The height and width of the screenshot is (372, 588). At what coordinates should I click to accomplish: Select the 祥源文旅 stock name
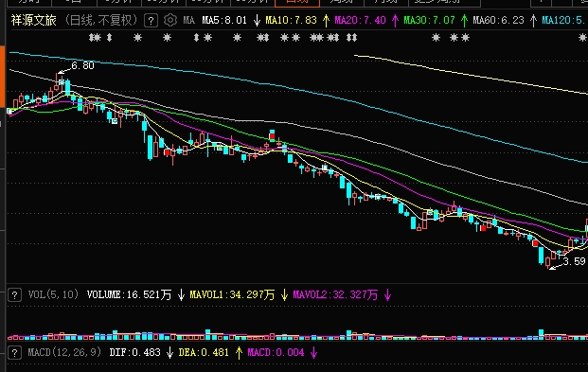[33, 20]
